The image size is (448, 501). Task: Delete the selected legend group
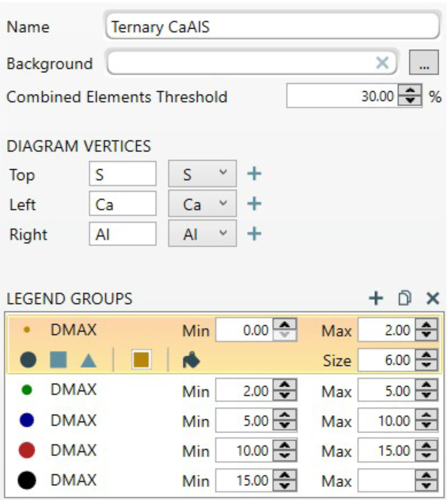(433, 298)
